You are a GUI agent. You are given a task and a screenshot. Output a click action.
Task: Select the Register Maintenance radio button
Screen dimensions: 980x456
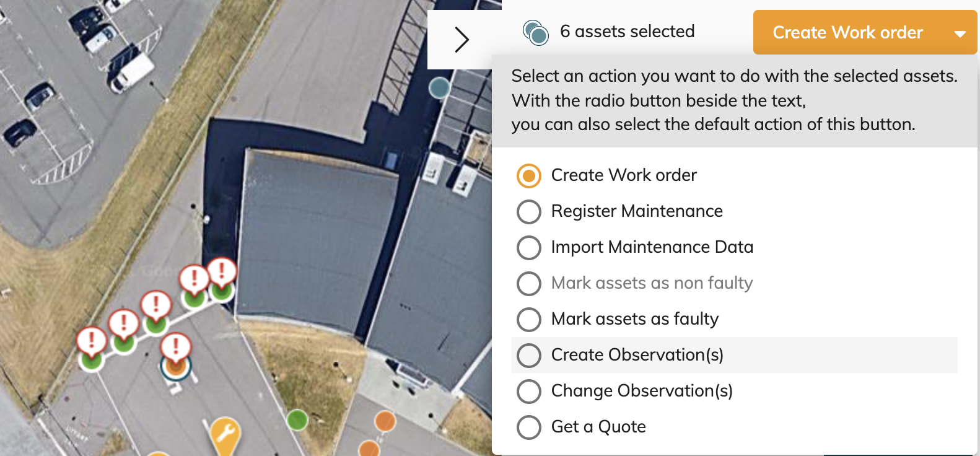[x=529, y=211]
